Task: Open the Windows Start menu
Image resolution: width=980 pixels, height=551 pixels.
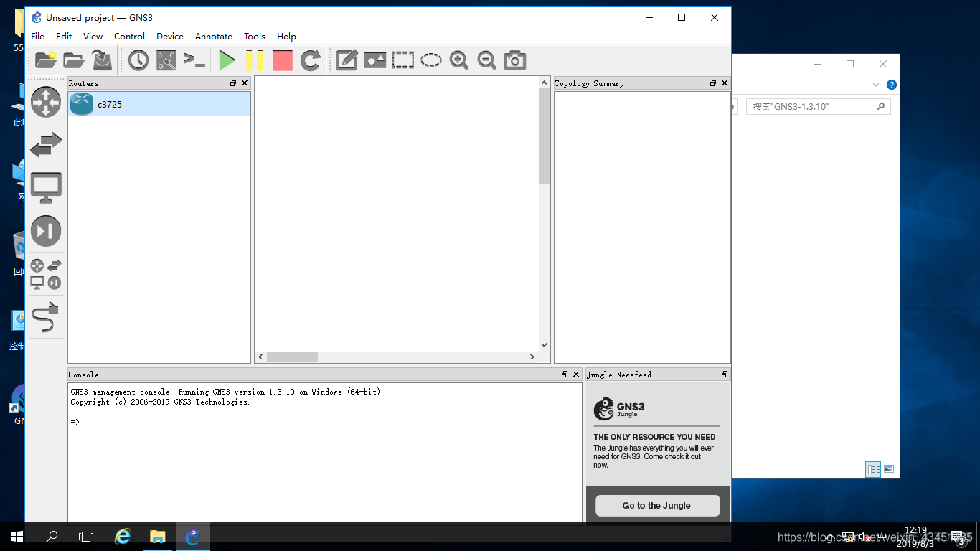Action: tap(17, 536)
